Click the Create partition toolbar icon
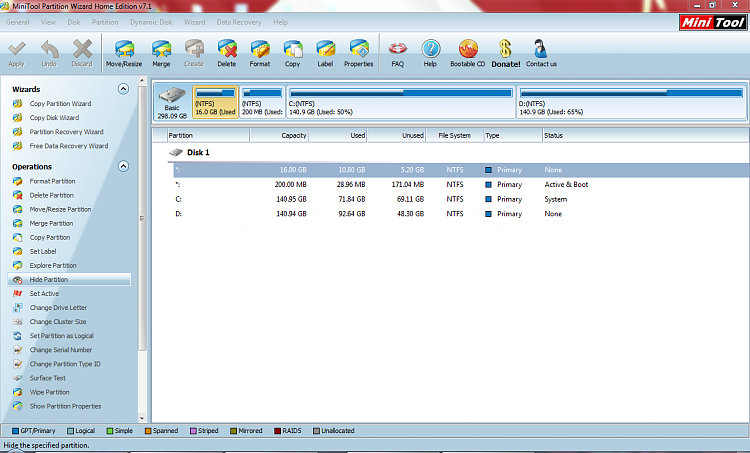Viewport: 750px width, 453px height. point(194,49)
